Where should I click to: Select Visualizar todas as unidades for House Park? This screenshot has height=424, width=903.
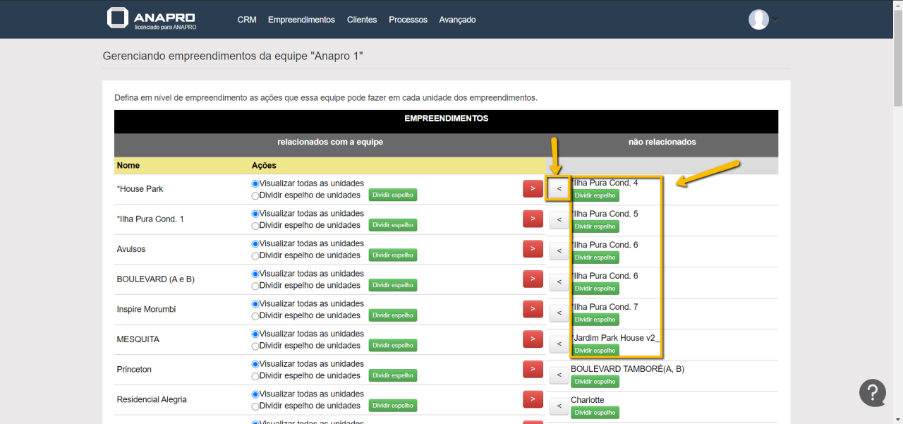(x=255, y=183)
